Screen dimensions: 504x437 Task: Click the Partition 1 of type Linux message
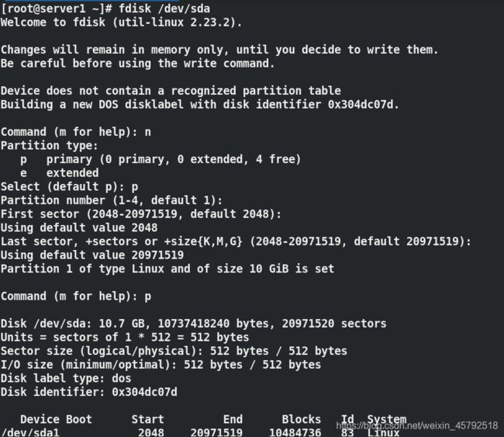167,269
